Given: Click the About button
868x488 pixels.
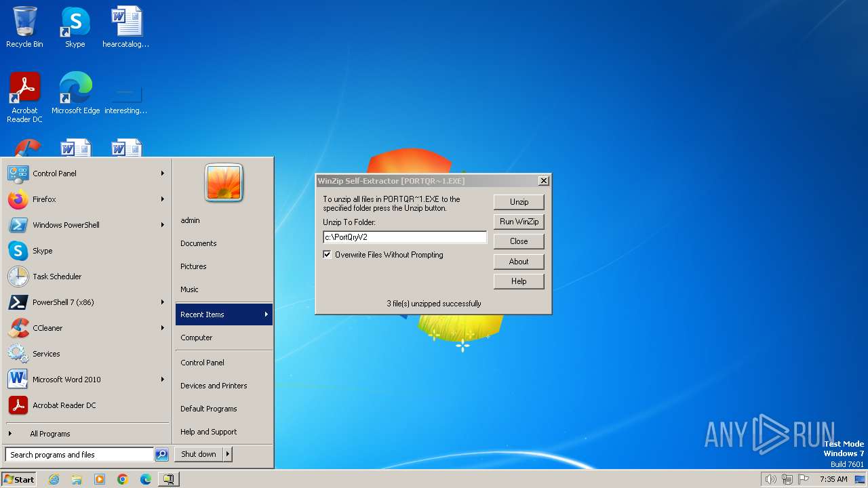Looking at the screenshot, I should (519, 262).
